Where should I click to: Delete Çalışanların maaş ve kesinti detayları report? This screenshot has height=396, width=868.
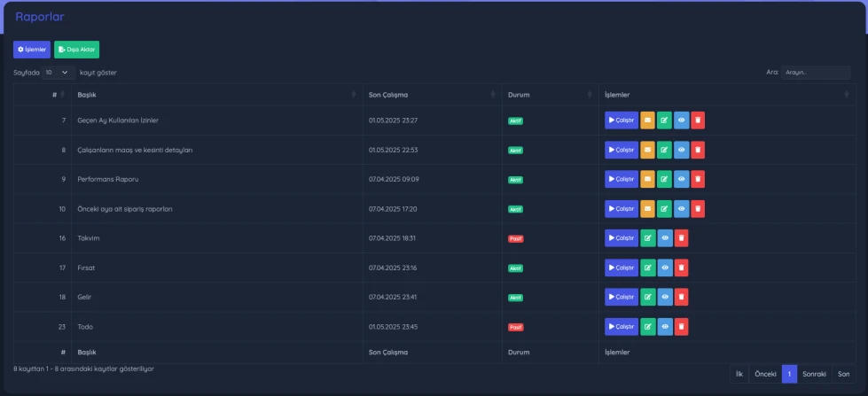pyautogui.click(x=698, y=150)
